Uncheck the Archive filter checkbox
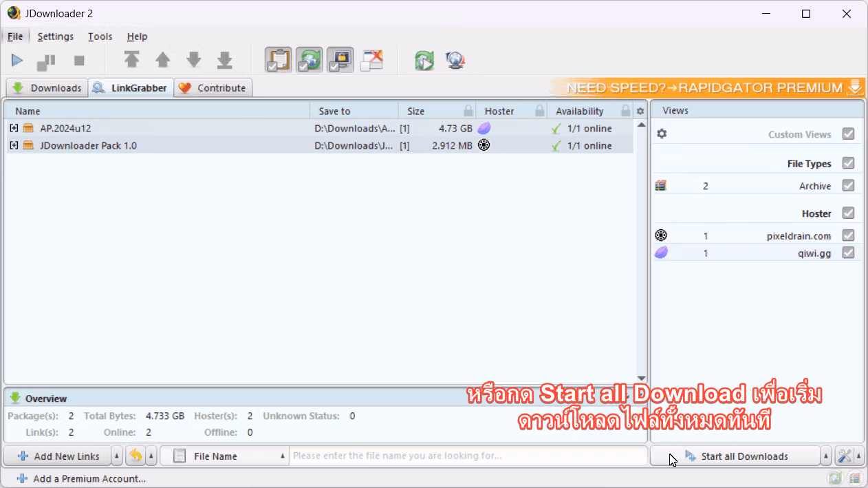The width and height of the screenshot is (868, 488). [848, 185]
